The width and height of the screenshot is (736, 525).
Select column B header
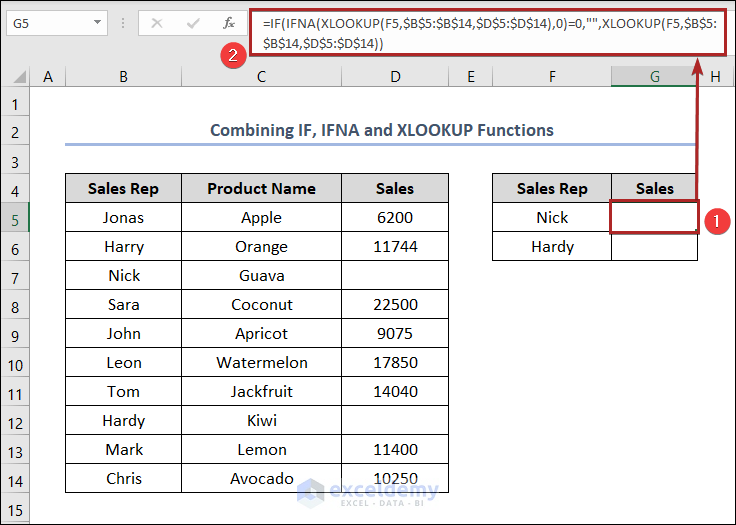pyautogui.click(x=122, y=76)
